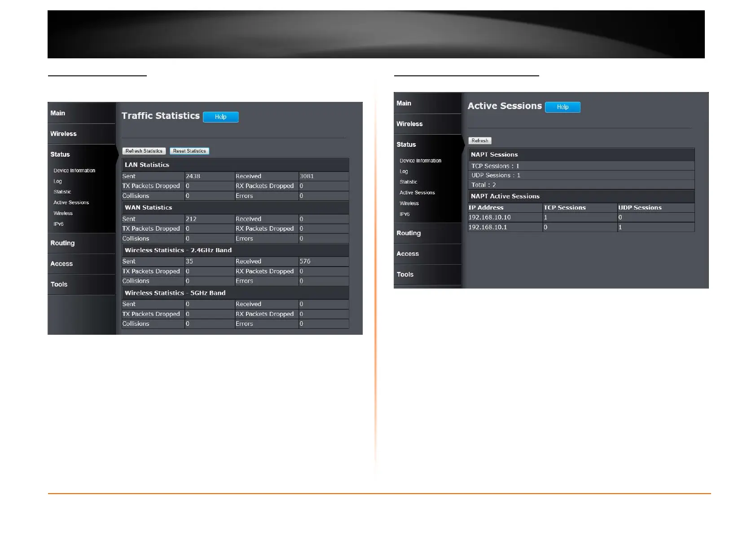
Task: Click the Active Sessions page title
Action: (505, 106)
